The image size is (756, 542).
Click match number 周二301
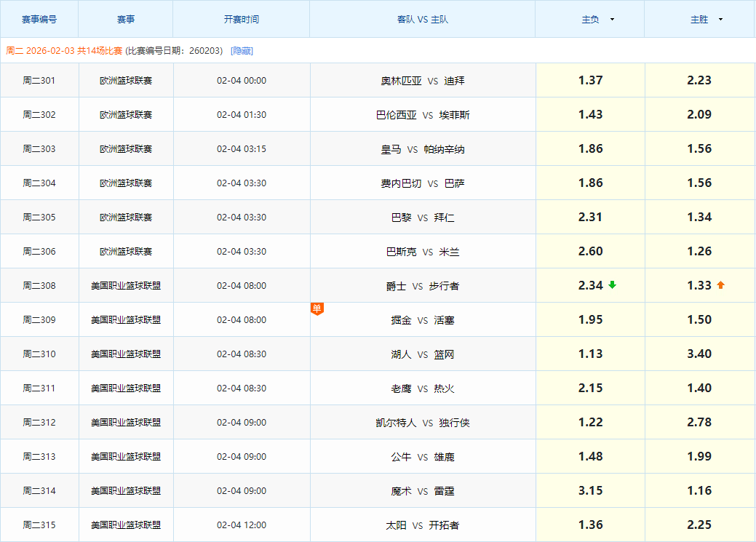click(x=39, y=81)
